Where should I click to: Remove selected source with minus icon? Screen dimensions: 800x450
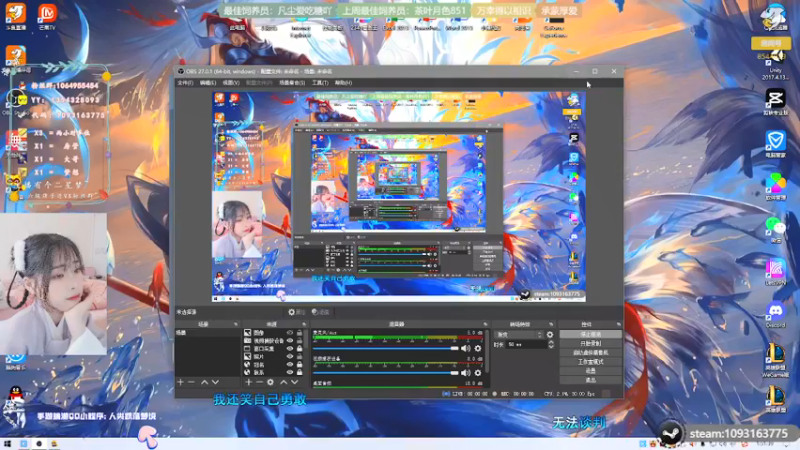[259, 382]
